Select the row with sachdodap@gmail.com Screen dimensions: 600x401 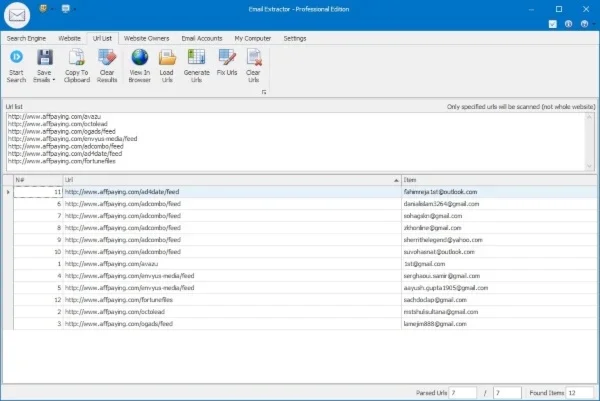[x=305, y=300]
